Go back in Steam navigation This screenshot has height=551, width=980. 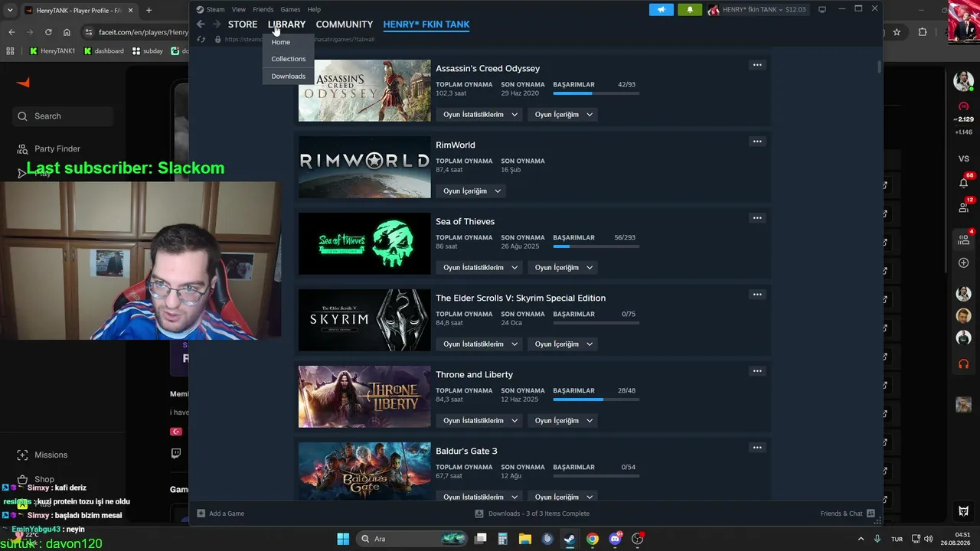coord(201,24)
